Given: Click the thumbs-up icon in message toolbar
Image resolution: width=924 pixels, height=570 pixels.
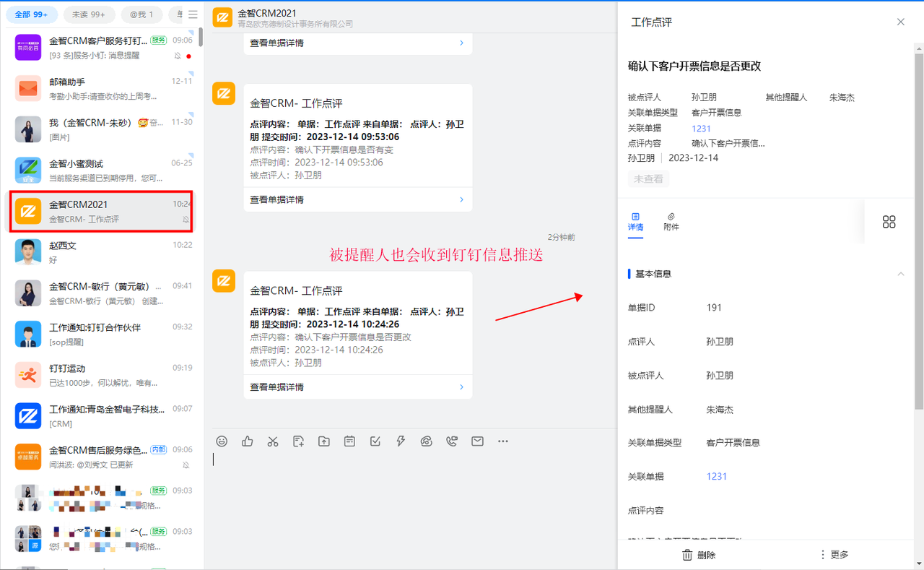Looking at the screenshot, I should click(x=248, y=441).
